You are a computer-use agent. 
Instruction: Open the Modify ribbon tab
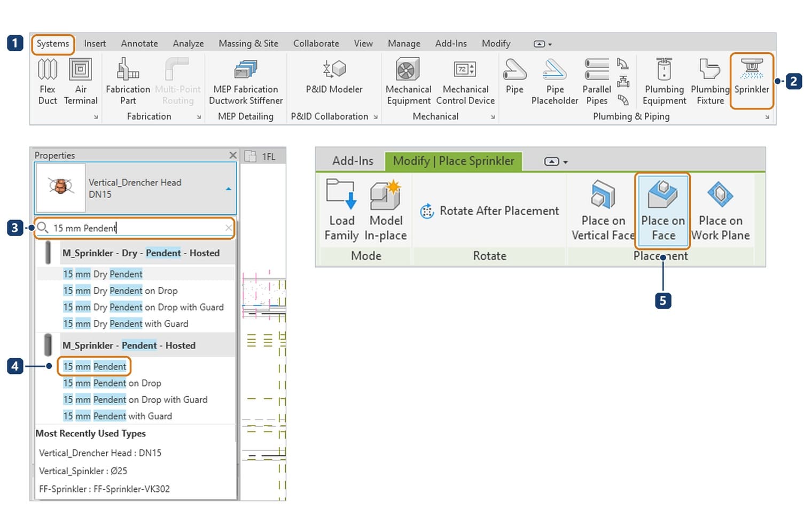click(496, 44)
